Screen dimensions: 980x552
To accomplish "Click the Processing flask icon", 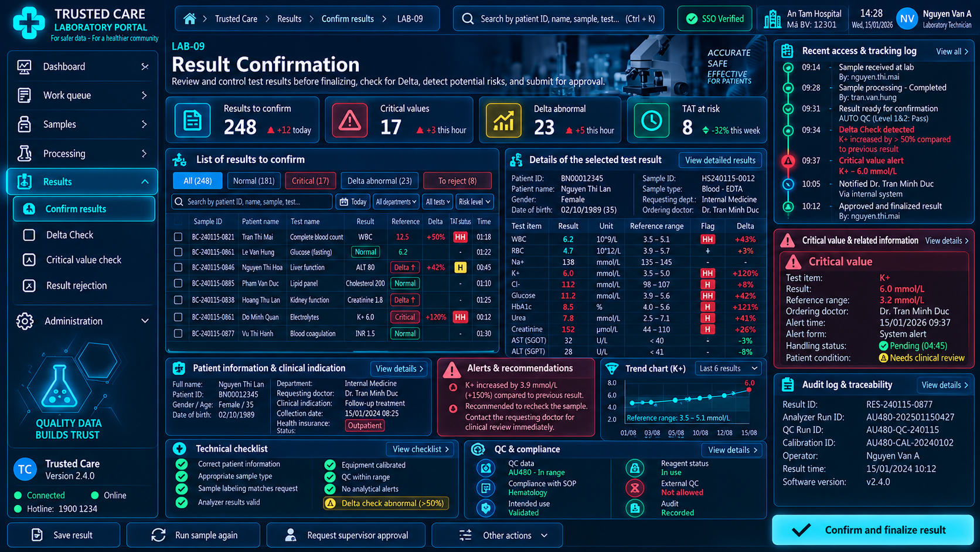I will [x=24, y=153].
